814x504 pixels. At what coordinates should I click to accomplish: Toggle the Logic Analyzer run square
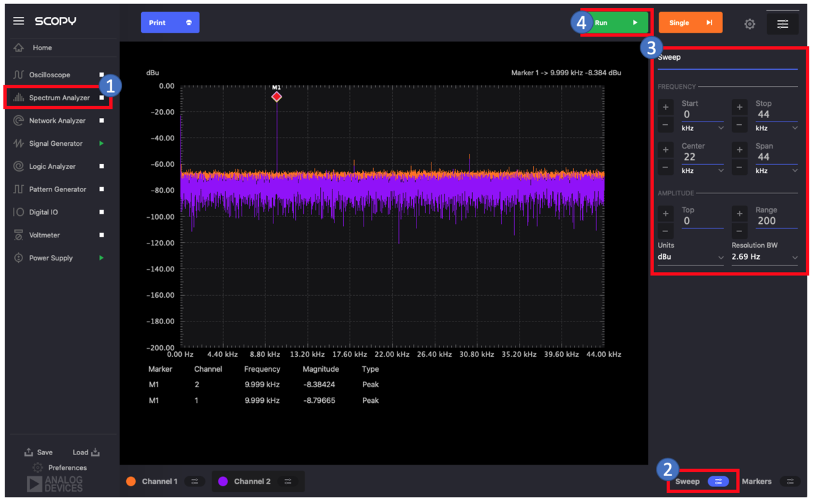pos(102,167)
